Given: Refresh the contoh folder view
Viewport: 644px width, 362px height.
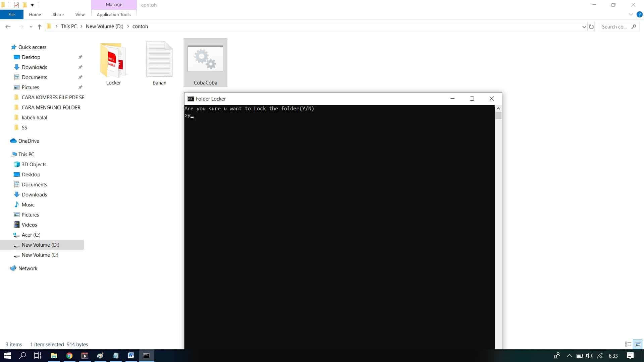Looking at the screenshot, I should pos(591,26).
